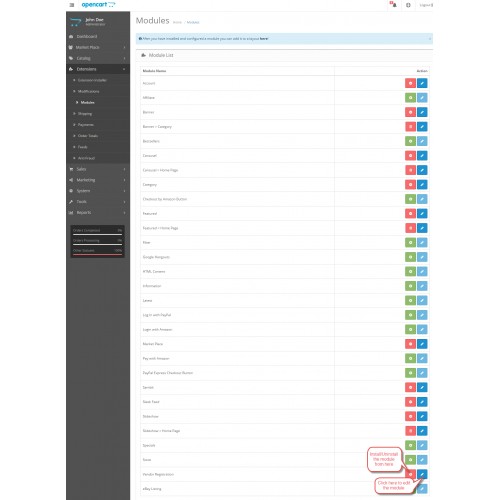The width and height of the screenshot is (500, 500).
Task: Edit the Carousel module with pencil icon
Action: 422,156
